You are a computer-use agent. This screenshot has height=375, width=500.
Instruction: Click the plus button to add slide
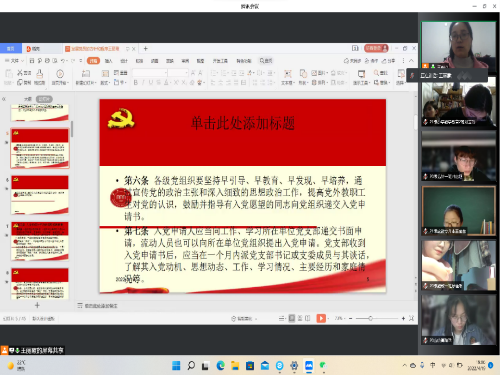37,305
